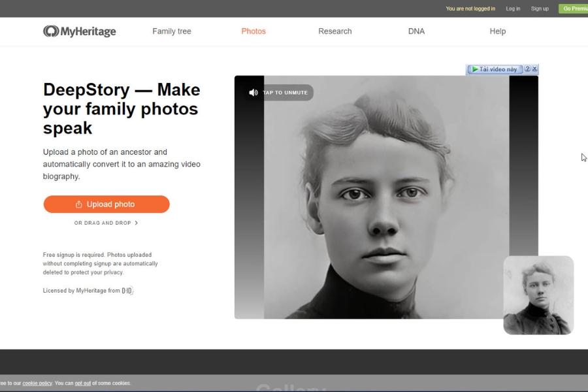The height and width of the screenshot is (392, 588).
Task: Open the Family tree menu
Action: (x=172, y=31)
